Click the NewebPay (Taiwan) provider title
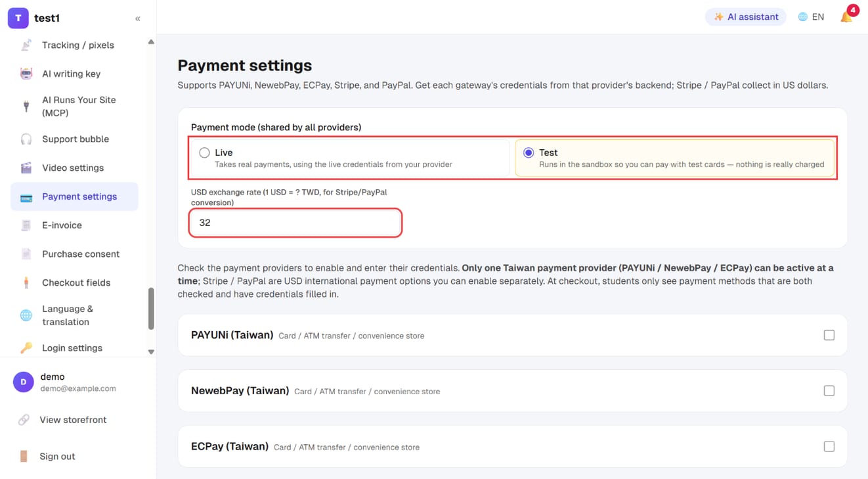Image resolution: width=868 pixels, height=479 pixels. click(x=240, y=391)
